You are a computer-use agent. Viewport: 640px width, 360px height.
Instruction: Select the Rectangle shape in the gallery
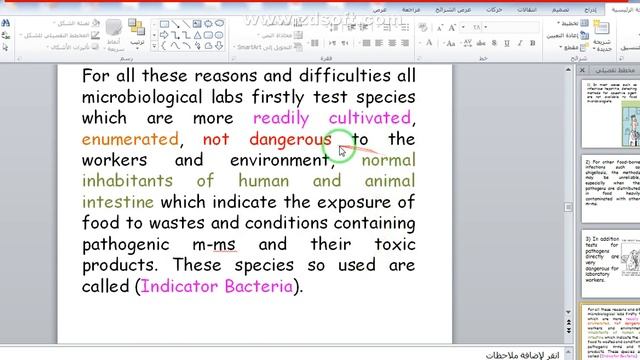pyautogui.click(x=164, y=24)
